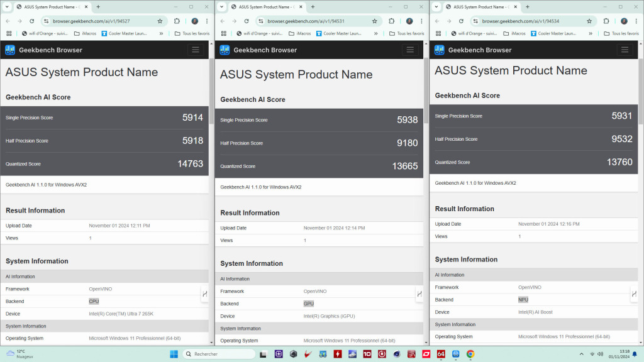
Task: Click the Quantized Score value 14763
Action: 190,164
